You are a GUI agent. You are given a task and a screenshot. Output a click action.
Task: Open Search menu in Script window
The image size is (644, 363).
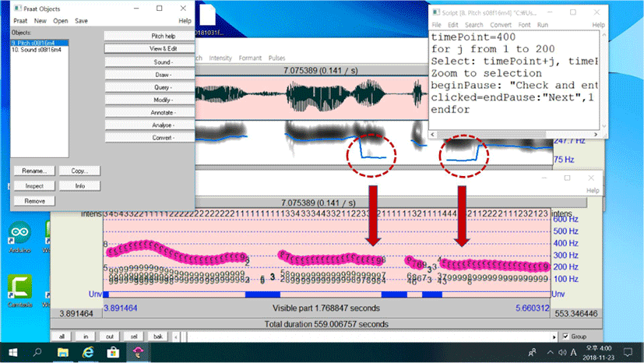(473, 25)
